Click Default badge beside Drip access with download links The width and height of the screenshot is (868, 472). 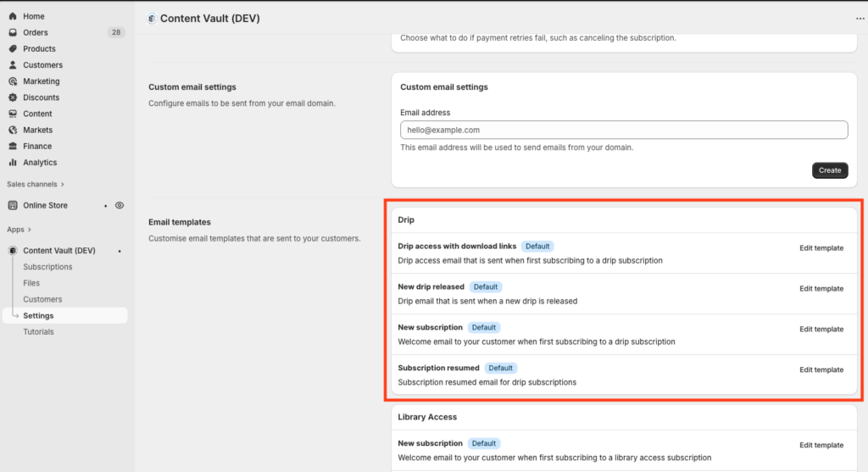click(x=537, y=247)
